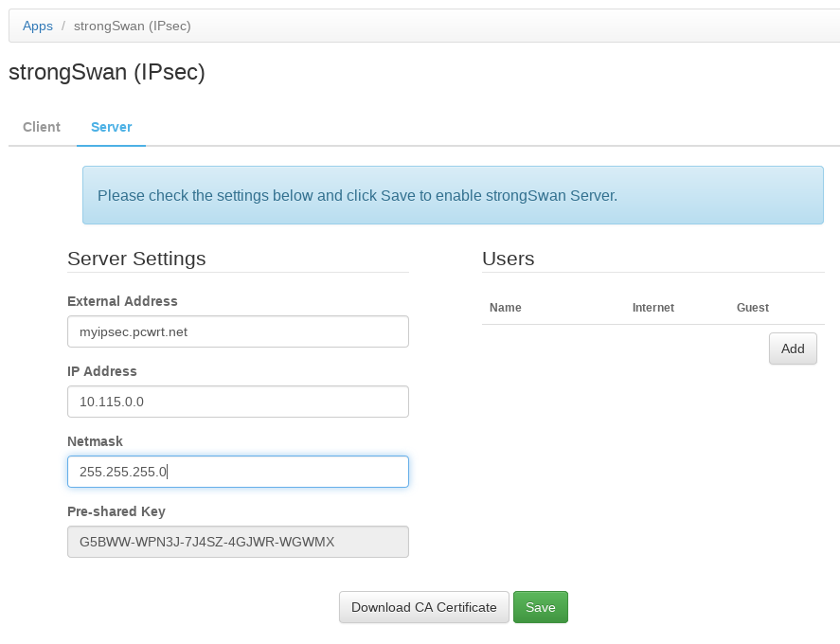Click the Pre-shared Key label

pyautogui.click(x=116, y=511)
